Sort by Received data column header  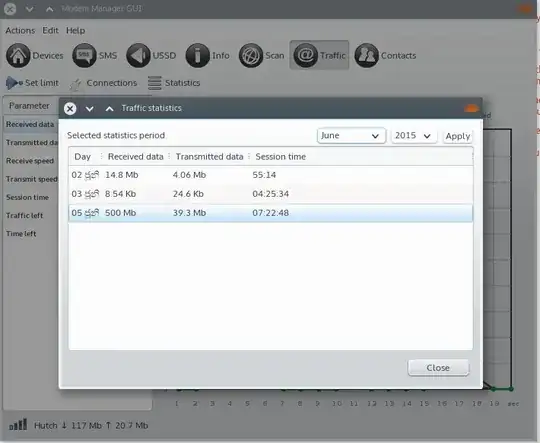click(x=135, y=157)
